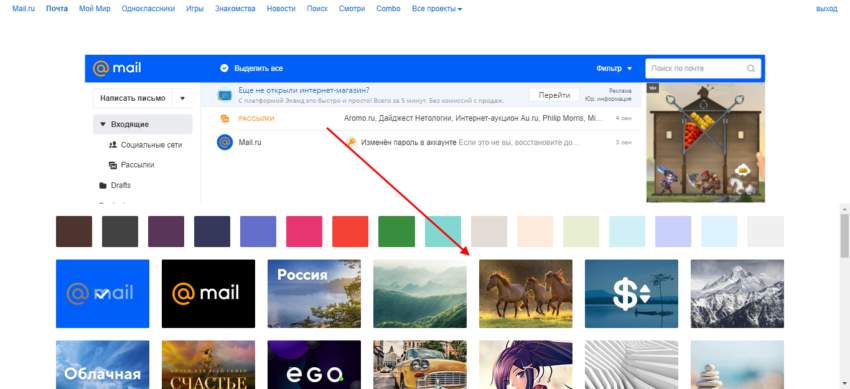Click the выход logout link

point(827,9)
